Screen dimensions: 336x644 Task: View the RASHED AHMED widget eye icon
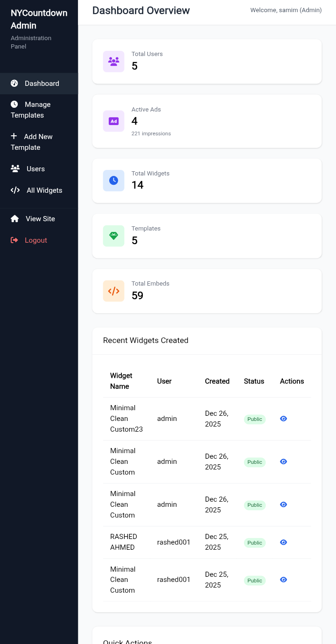point(283,542)
